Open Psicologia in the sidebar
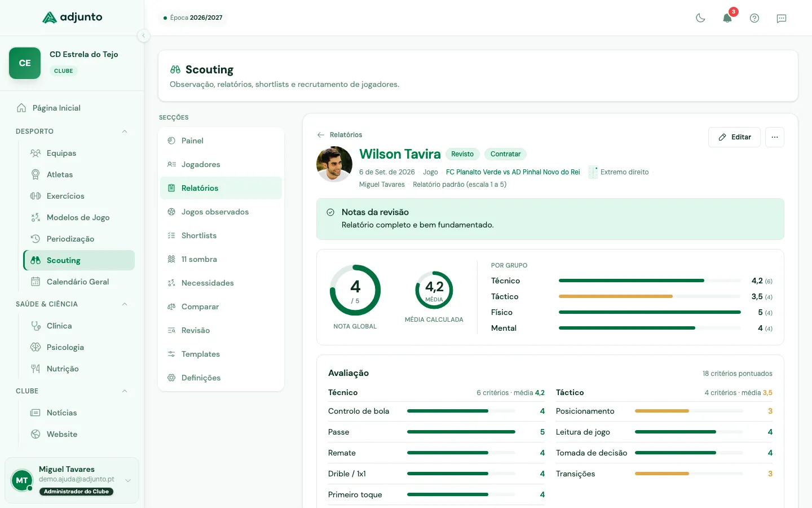Image resolution: width=812 pixels, height=508 pixels. click(x=79, y=347)
